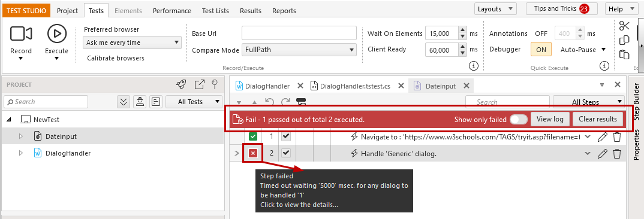Open the Compare Mode FullPath dropdown
The height and width of the screenshot is (219, 644).
[299, 50]
